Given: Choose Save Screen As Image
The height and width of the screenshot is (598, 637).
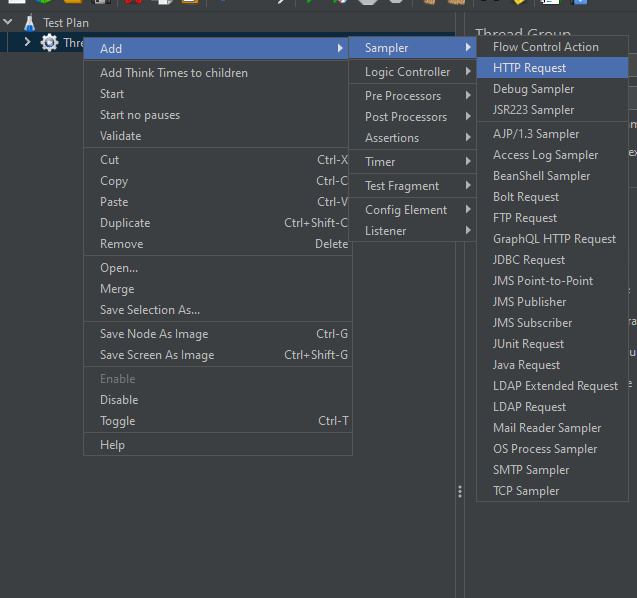Looking at the screenshot, I should click(218, 355).
